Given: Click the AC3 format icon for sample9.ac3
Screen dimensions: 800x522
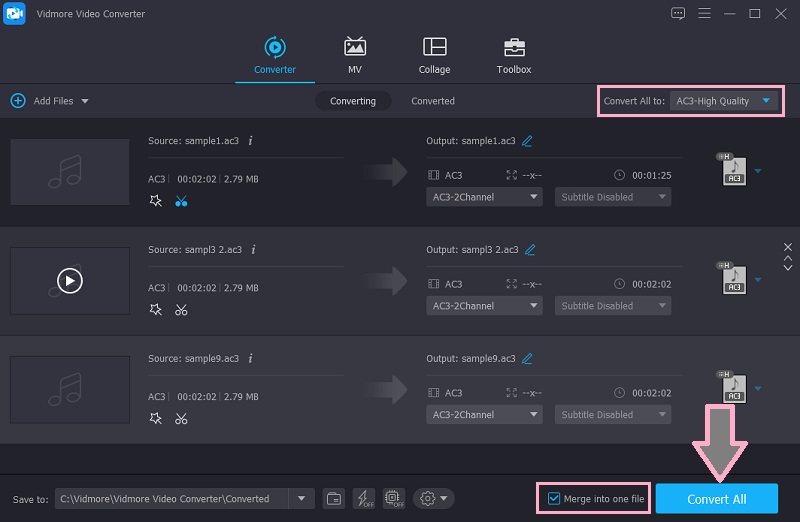Looking at the screenshot, I should click(733, 388).
